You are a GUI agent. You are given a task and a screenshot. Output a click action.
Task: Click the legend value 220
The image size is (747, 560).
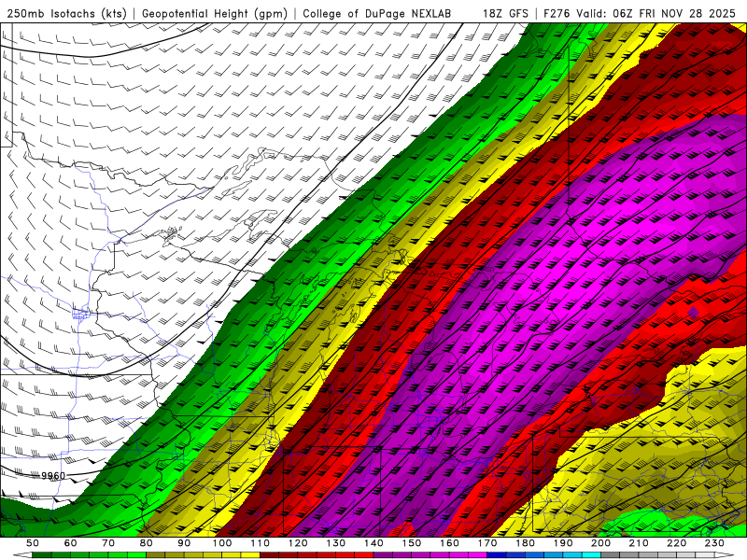click(676, 543)
